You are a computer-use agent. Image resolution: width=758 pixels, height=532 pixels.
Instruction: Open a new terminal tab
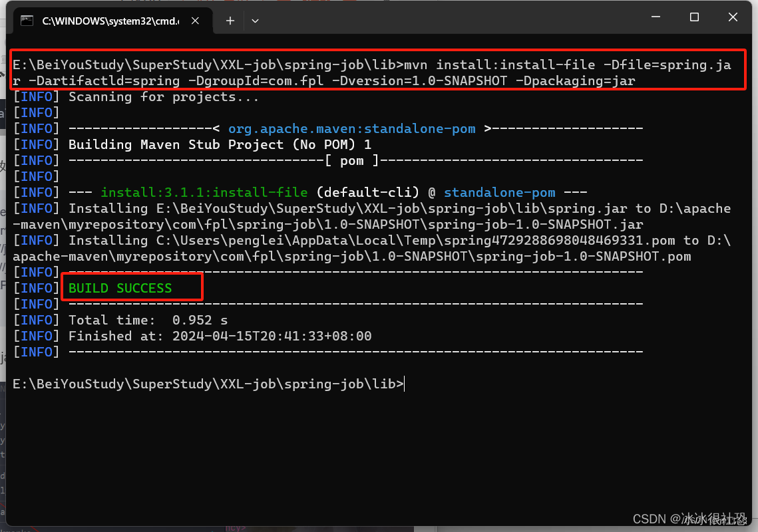coord(230,21)
